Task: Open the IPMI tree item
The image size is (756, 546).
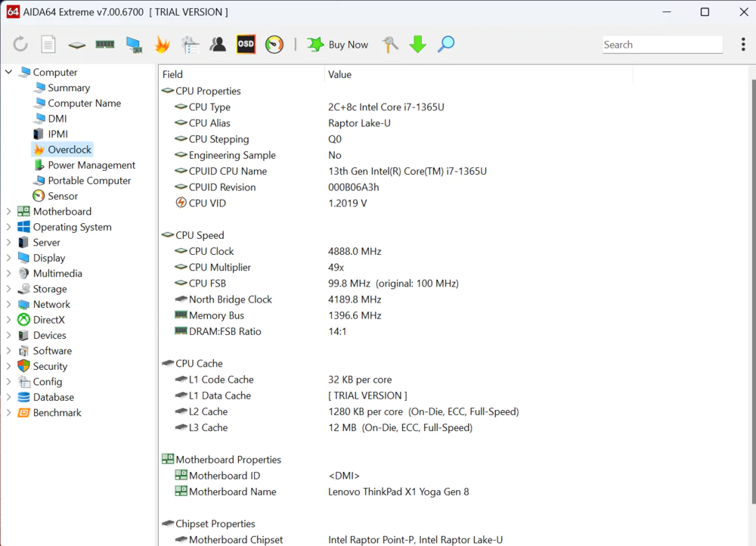Action: tap(57, 134)
